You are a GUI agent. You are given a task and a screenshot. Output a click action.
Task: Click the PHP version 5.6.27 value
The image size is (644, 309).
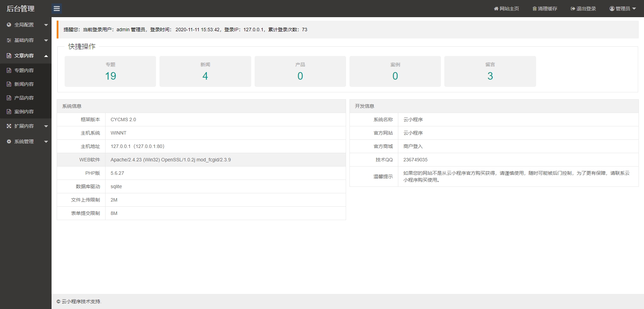coord(117,173)
